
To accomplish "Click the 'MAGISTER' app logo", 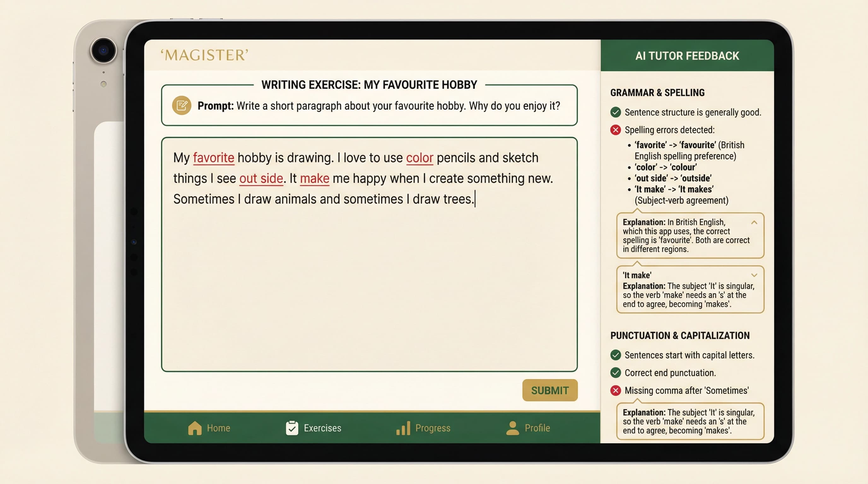I will tap(204, 55).
